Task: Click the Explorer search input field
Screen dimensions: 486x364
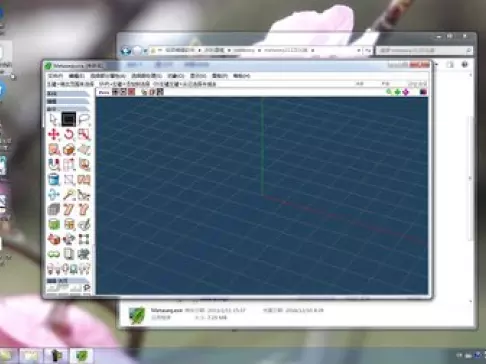Action: click(x=424, y=50)
